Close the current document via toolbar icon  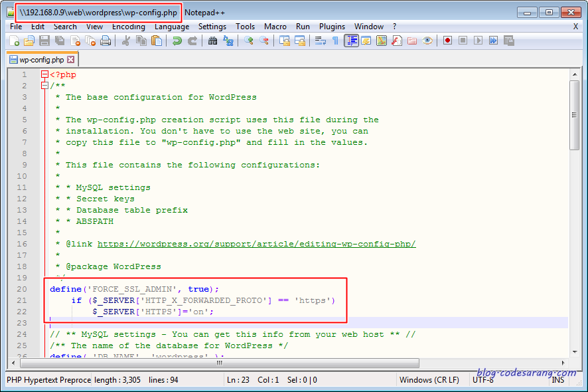(x=76, y=41)
